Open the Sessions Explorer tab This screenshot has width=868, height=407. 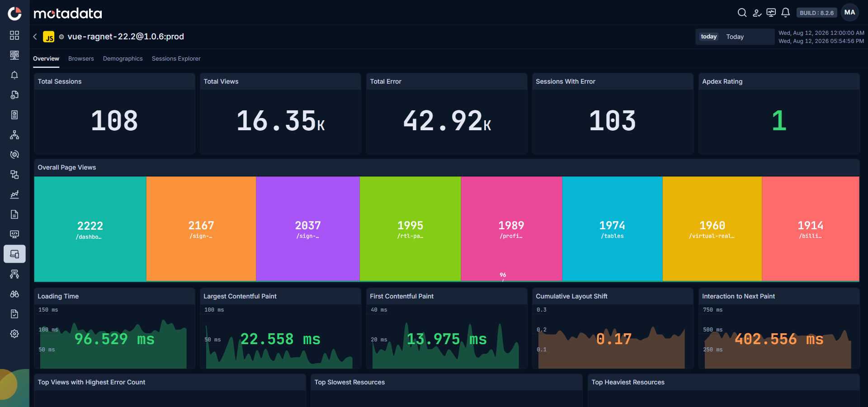(176, 59)
